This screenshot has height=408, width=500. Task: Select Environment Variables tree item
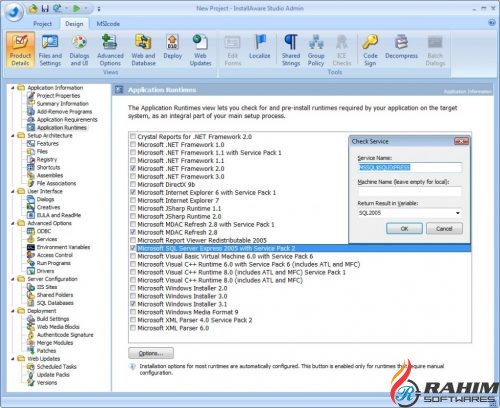click(63, 247)
